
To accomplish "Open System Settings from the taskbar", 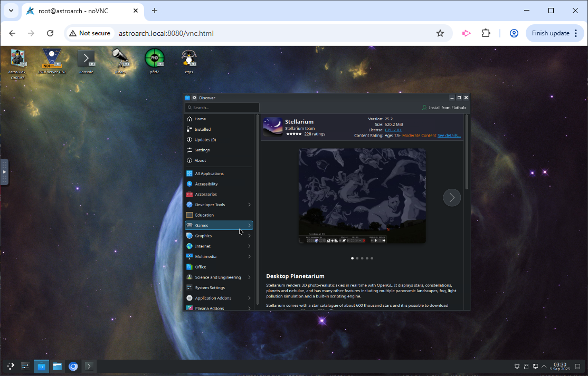I will 25,366.
